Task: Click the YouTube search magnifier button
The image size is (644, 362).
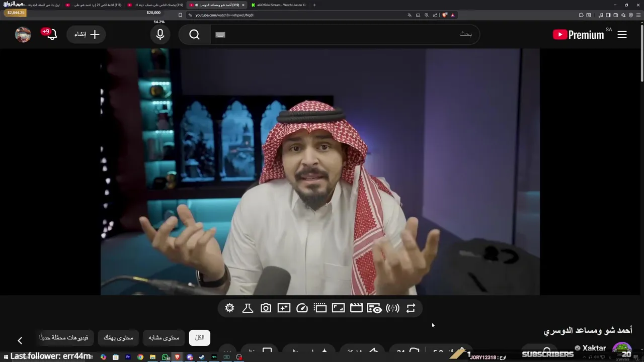Action: tap(194, 34)
